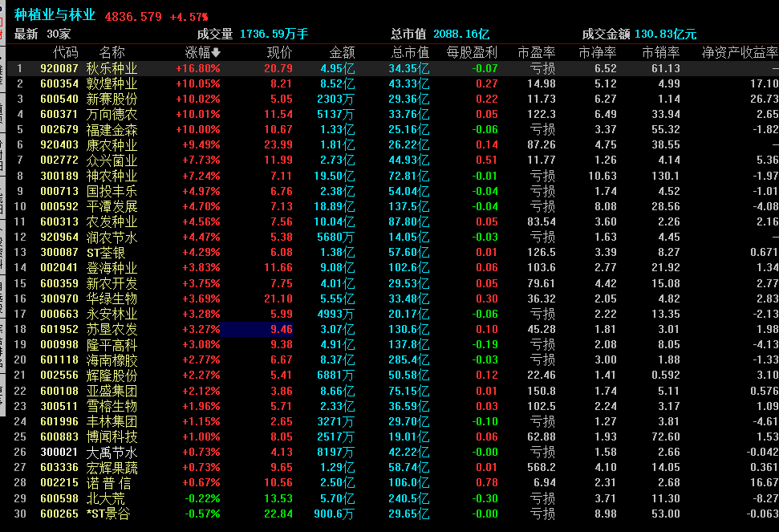This screenshot has height=532, width=779.
Task: Click the 568.2 P/E ratio value
Action: 542,468
